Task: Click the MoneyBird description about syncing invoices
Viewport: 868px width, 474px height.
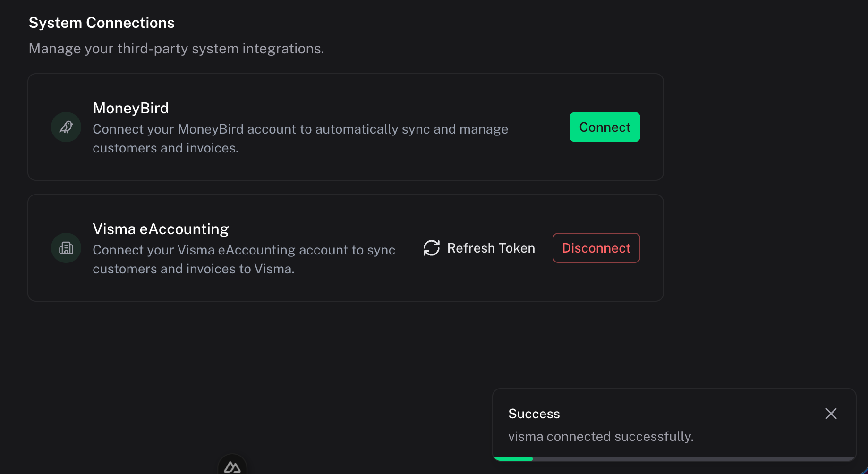Action: coord(300,138)
